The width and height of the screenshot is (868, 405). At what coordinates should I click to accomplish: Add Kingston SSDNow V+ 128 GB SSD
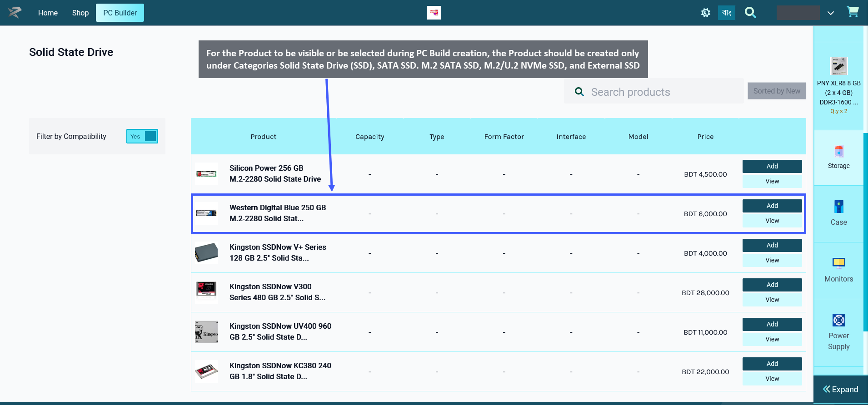[x=772, y=245]
